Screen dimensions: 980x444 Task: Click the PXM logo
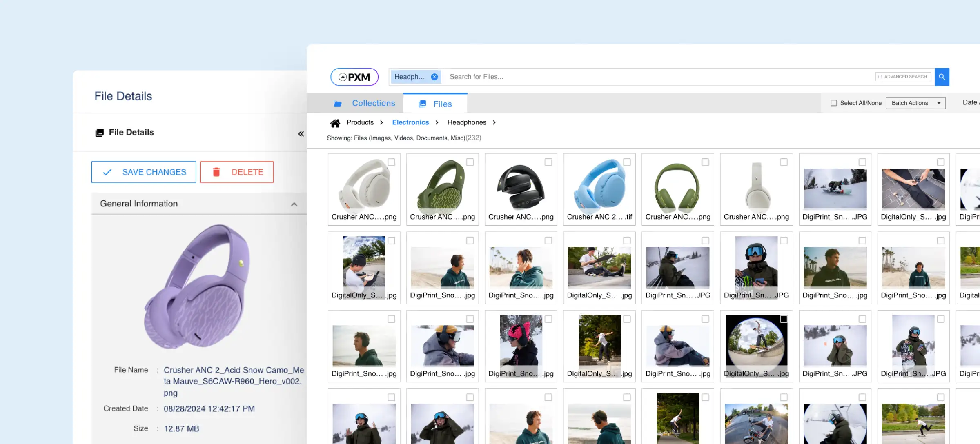click(354, 77)
